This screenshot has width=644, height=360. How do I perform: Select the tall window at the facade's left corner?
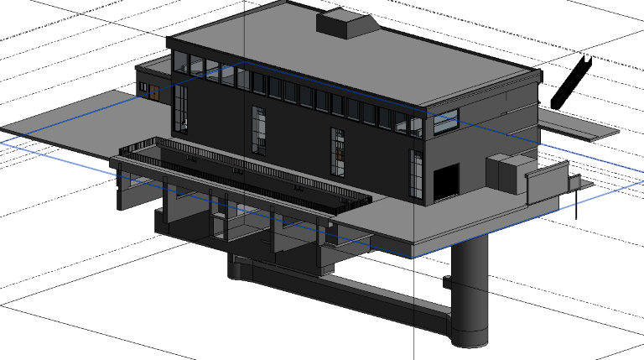pyautogui.click(x=181, y=107)
